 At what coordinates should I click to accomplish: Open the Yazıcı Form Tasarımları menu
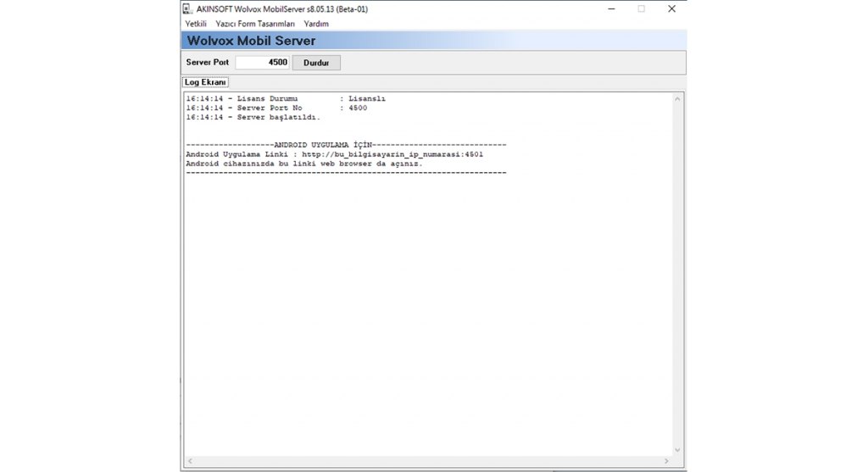255,24
